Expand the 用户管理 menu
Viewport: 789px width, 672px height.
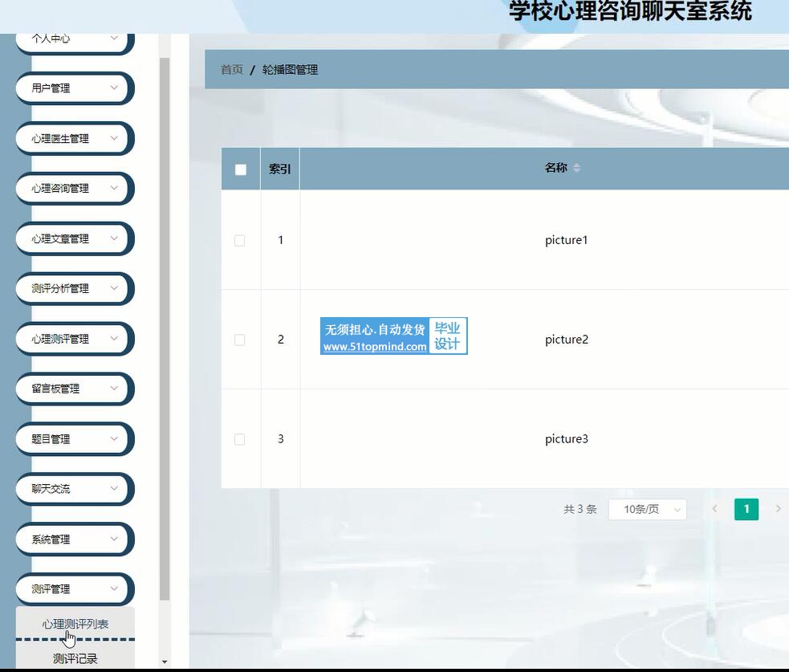point(74,88)
